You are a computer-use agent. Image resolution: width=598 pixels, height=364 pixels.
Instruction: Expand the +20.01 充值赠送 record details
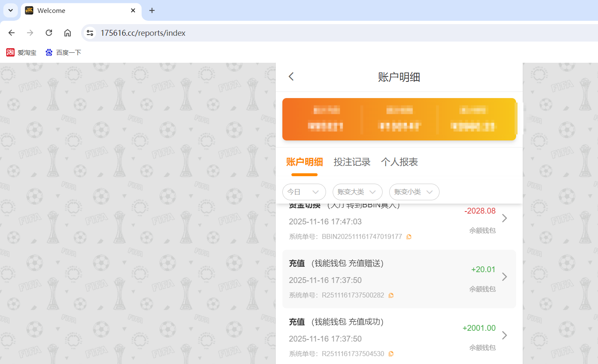504,276
